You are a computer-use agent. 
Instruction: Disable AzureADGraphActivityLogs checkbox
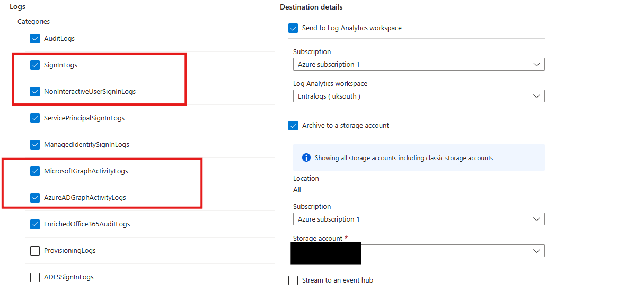click(35, 198)
